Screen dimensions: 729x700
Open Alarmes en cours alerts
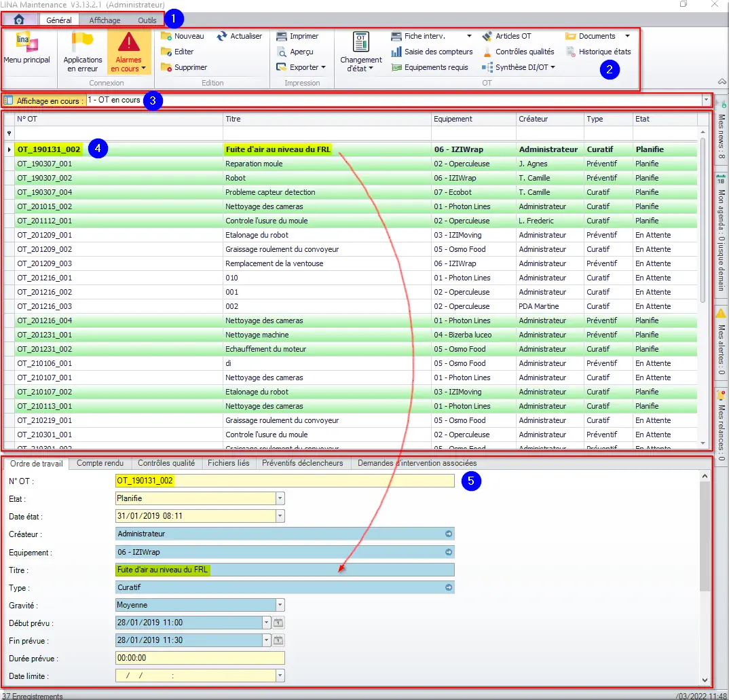pos(129,52)
